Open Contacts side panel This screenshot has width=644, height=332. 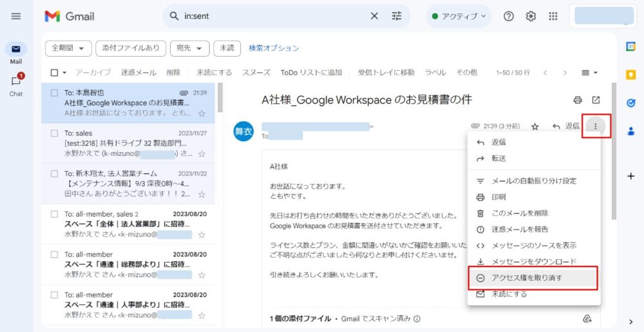tap(631, 131)
